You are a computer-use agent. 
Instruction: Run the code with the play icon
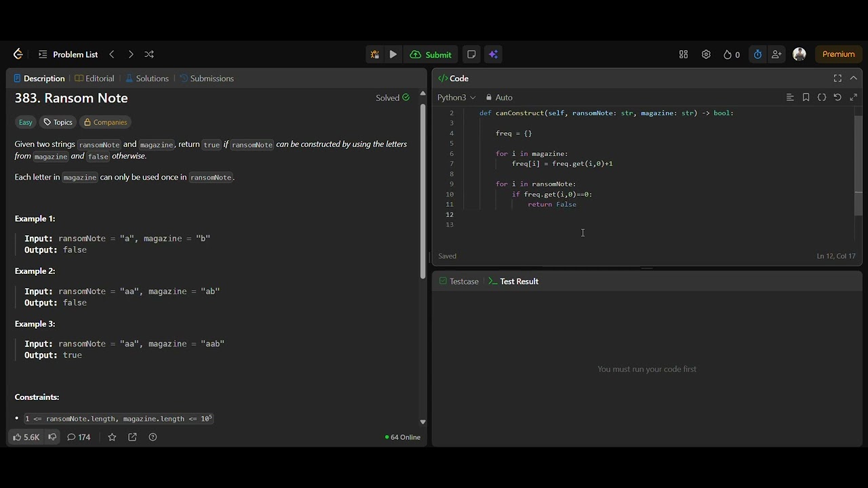pos(393,54)
